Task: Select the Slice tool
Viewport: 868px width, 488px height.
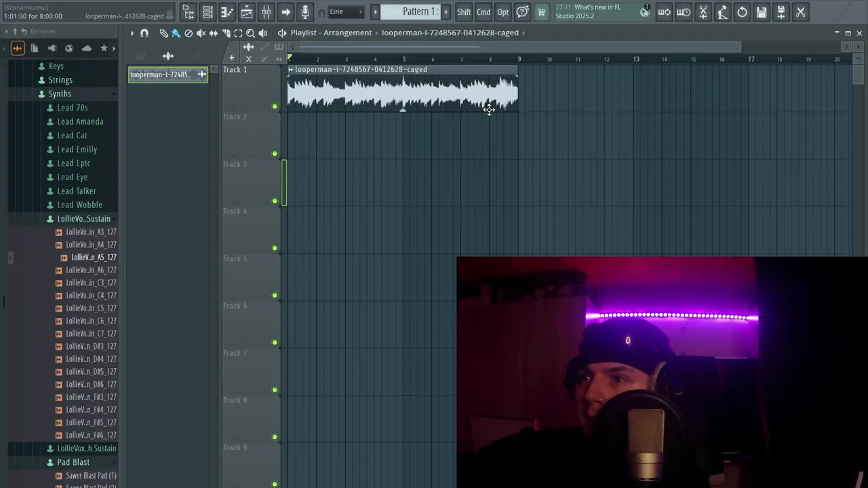Action: pyautogui.click(x=226, y=33)
